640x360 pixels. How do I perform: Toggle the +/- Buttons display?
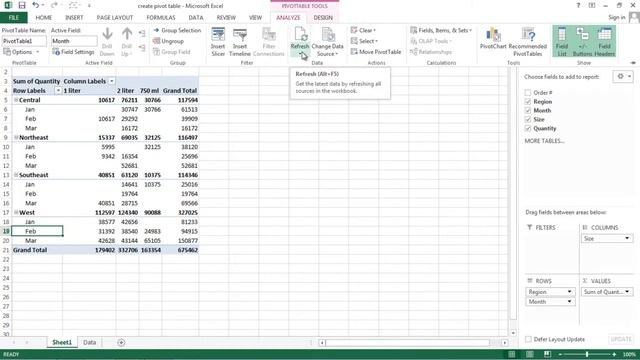pyautogui.click(x=582, y=41)
